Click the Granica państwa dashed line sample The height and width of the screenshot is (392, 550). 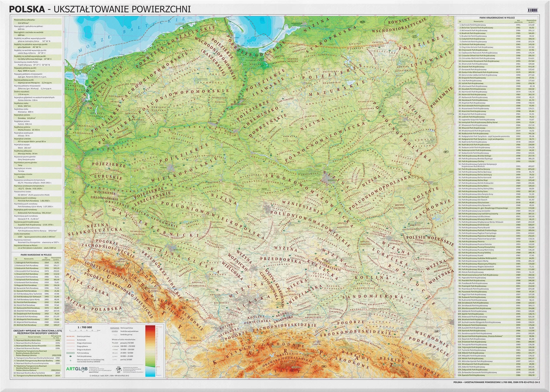71,336
